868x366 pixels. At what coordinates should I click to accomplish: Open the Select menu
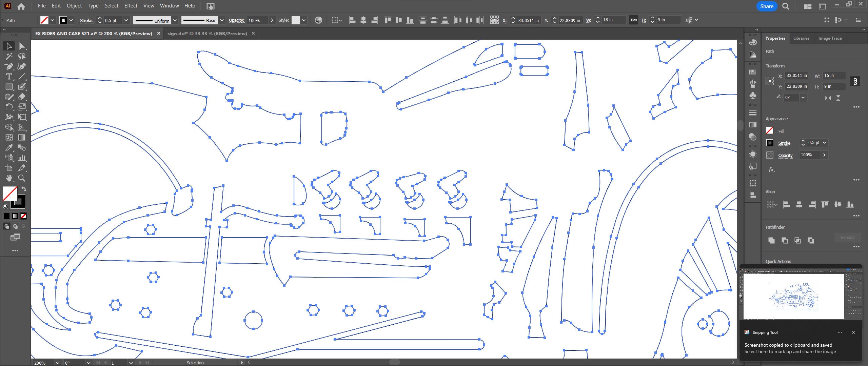[111, 6]
